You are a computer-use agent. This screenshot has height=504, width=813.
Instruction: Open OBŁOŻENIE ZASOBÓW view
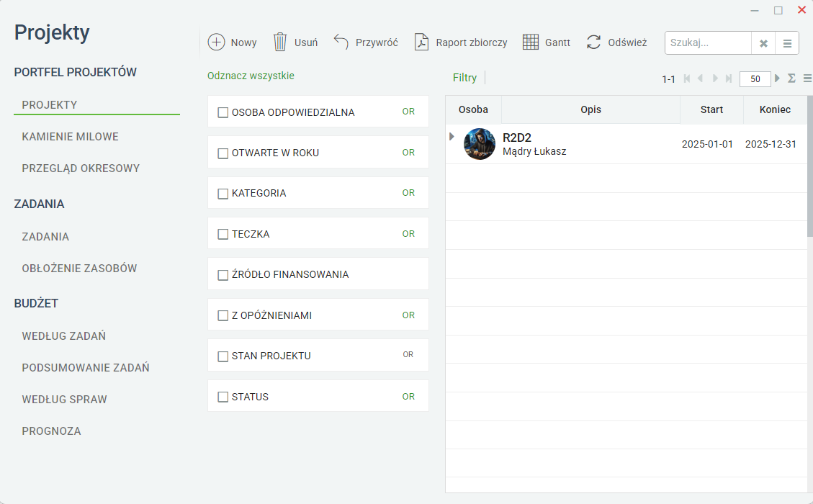click(x=79, y=268)
